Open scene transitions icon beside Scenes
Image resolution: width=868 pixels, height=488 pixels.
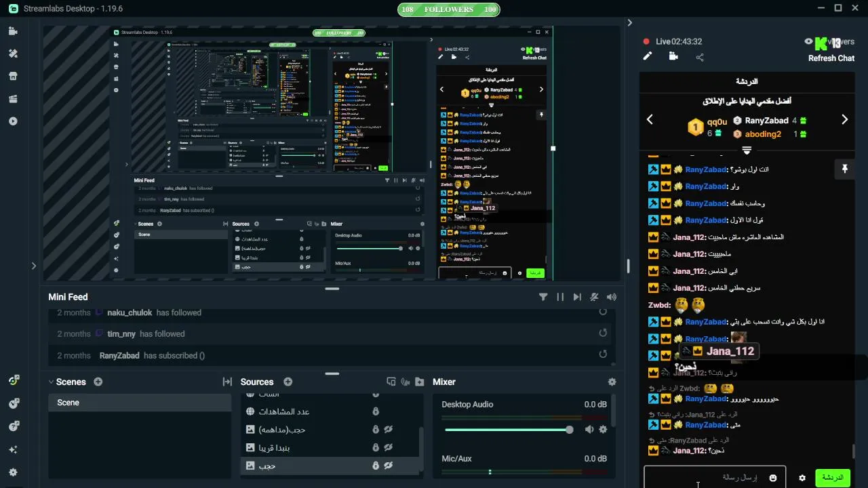227,382
